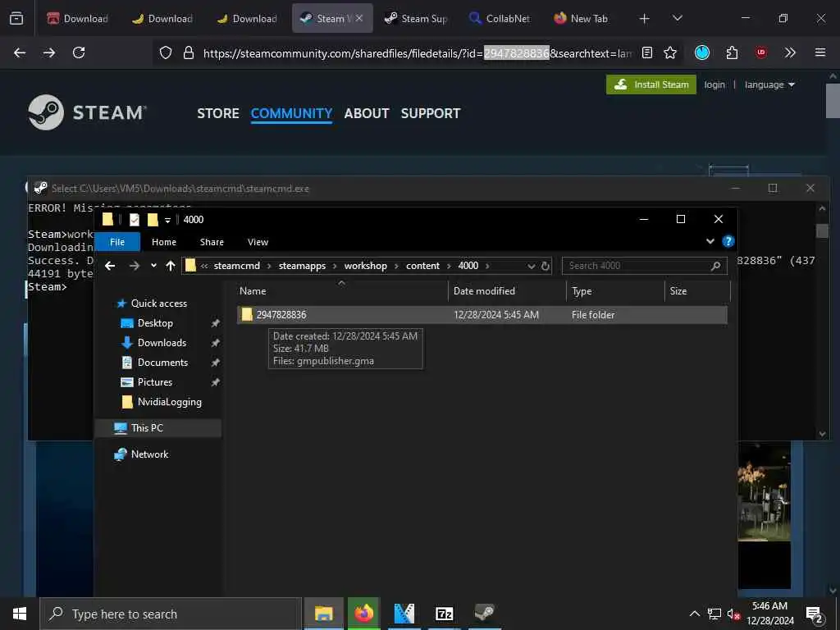The image size is (840, 630).
Task: Click the Install Steam button
Action: pyautogui.click(x=651, y=84)
